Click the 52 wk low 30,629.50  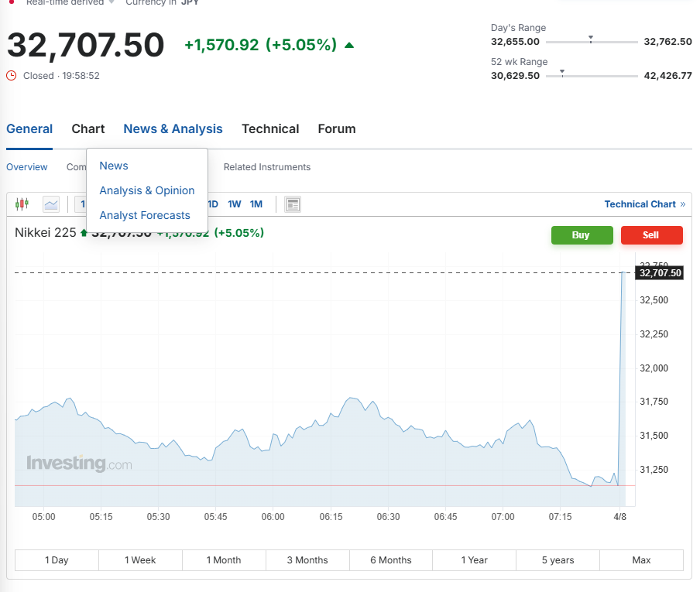coord(515,76)
